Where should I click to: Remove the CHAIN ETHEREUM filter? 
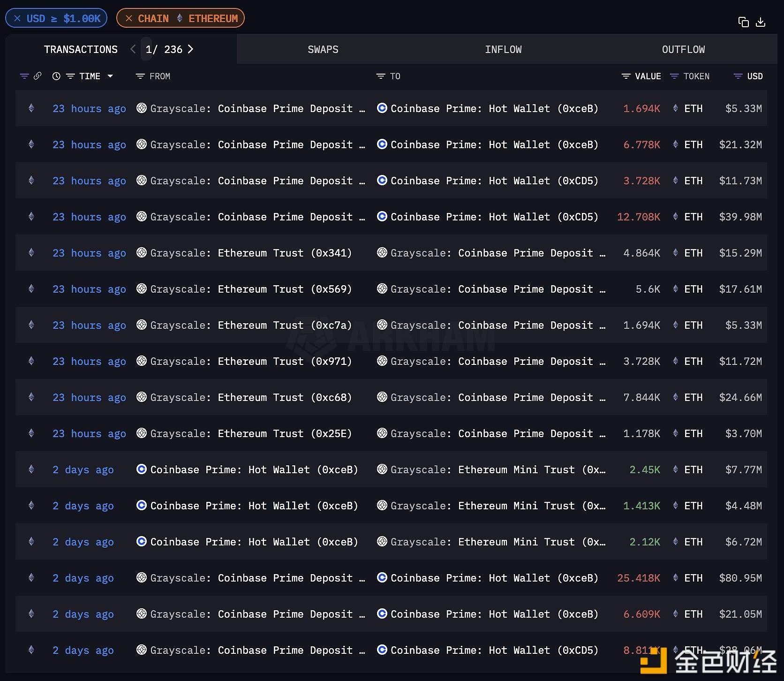tap(129, 18)
